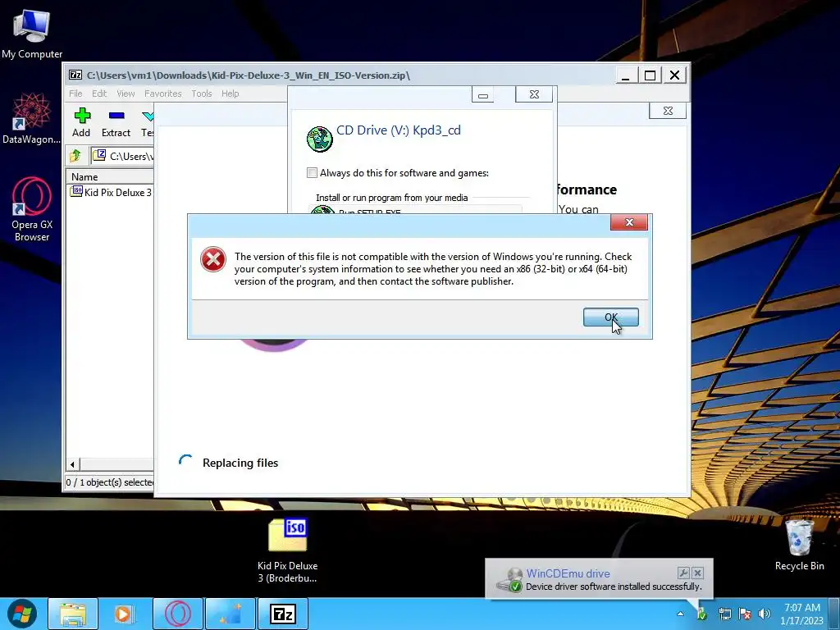Viewport: 840px width, 630px height.
Task: Select the Kid Pix Deluxe 3 ISO file row
Action: [112, 192]
